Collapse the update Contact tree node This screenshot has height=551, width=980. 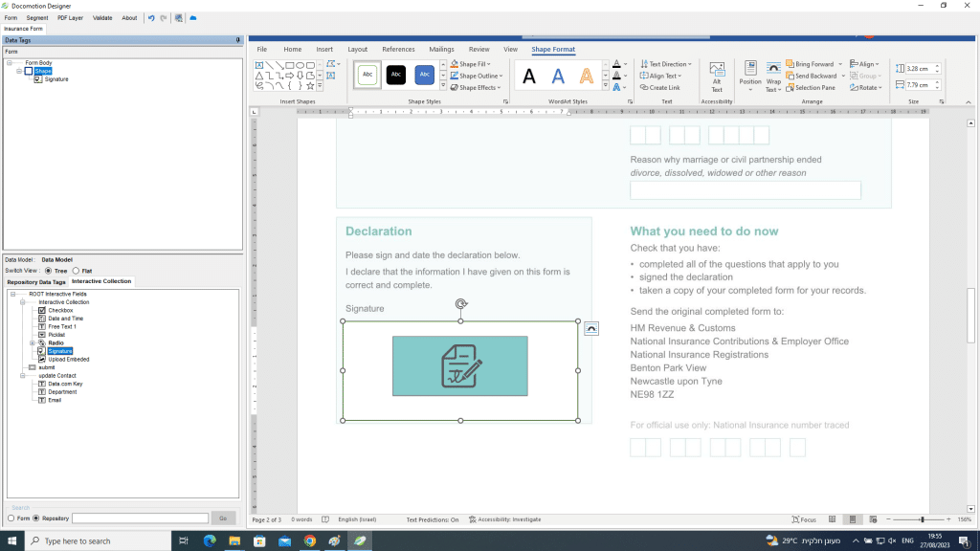(20, 376)
